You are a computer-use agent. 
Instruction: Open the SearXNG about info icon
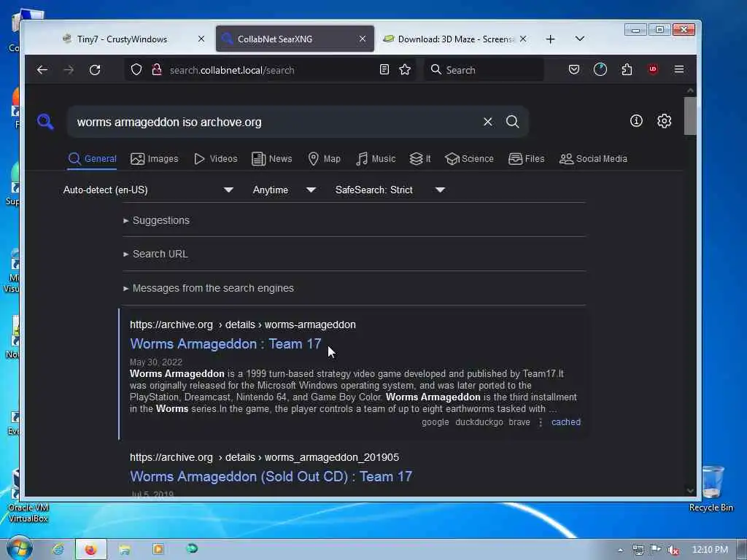[x=636, y=121]
